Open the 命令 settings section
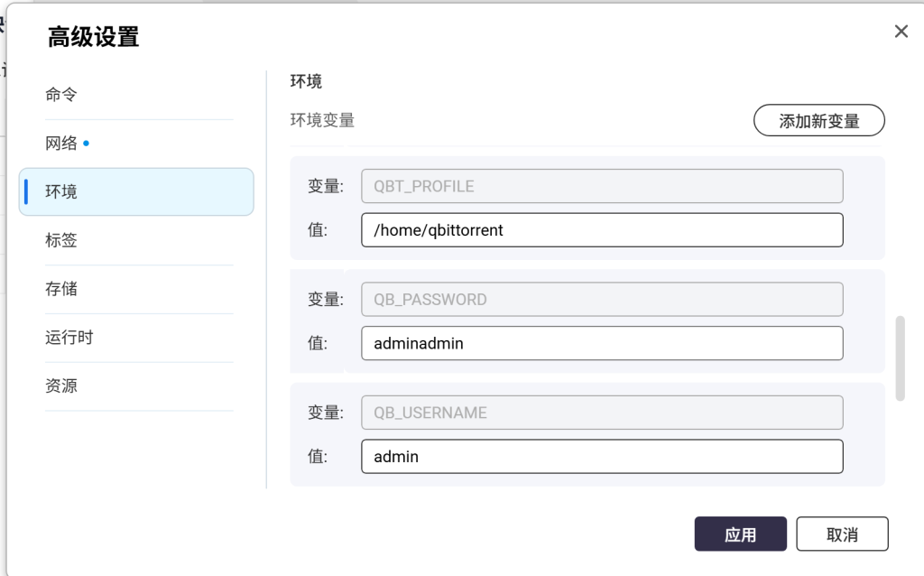Image resolution: width=924 pixels, height=576 pixels. click(61, 95)
